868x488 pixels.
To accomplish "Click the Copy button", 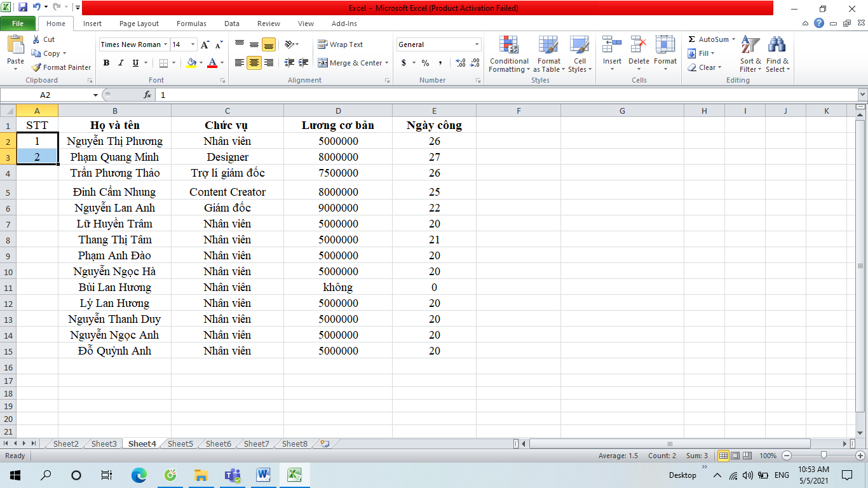I will [x=46, y=53].
